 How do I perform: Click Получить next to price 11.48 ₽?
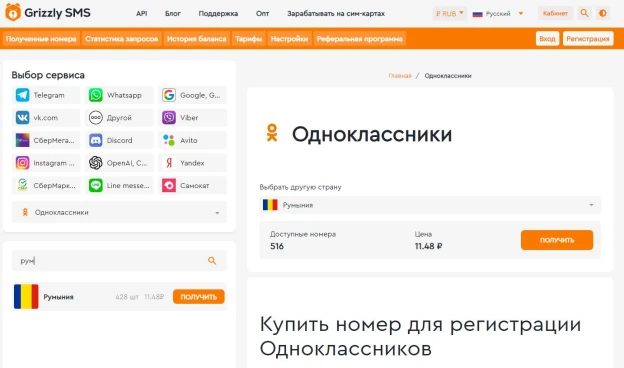coord(557,240)
